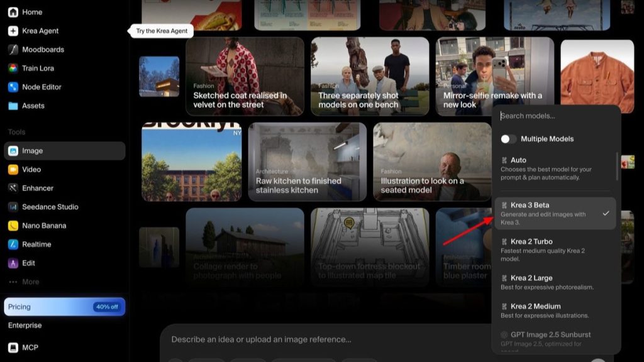Choose Krea 2 Medium model
The image size is (644, 362).
[555, 310]
